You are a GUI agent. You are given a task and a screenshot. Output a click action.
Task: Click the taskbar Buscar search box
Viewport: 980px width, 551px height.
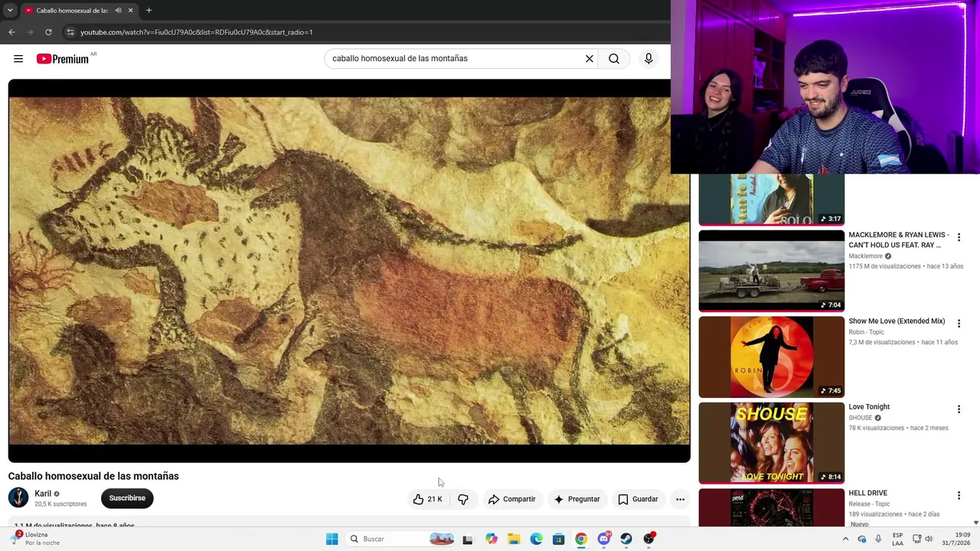[401, 539]
